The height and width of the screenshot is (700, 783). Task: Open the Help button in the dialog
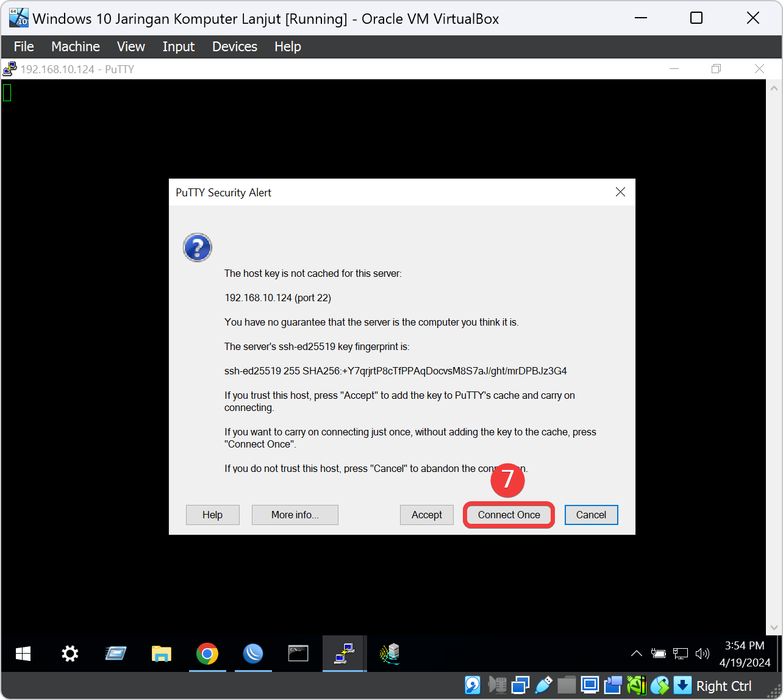[x=212, y=515]
